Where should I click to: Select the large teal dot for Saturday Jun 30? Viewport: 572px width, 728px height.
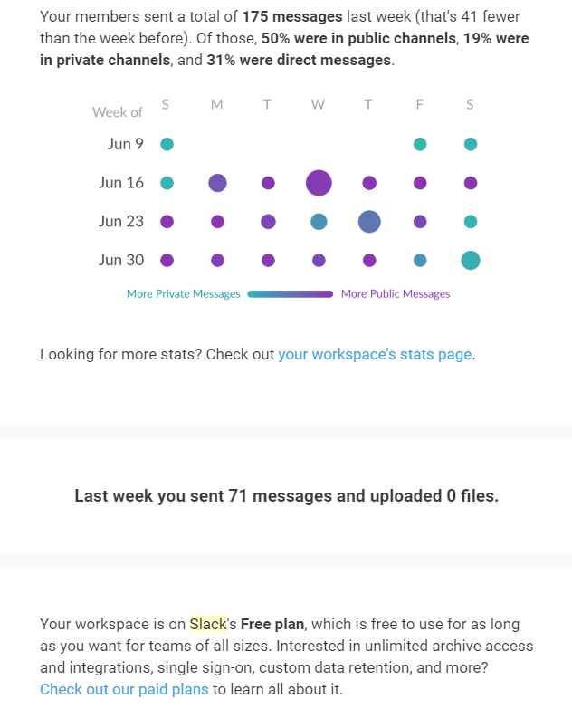[x=471, y=260]
